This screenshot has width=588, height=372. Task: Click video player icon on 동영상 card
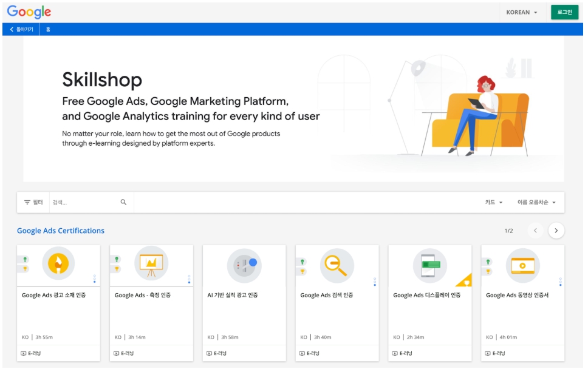(x=523, y=265)
